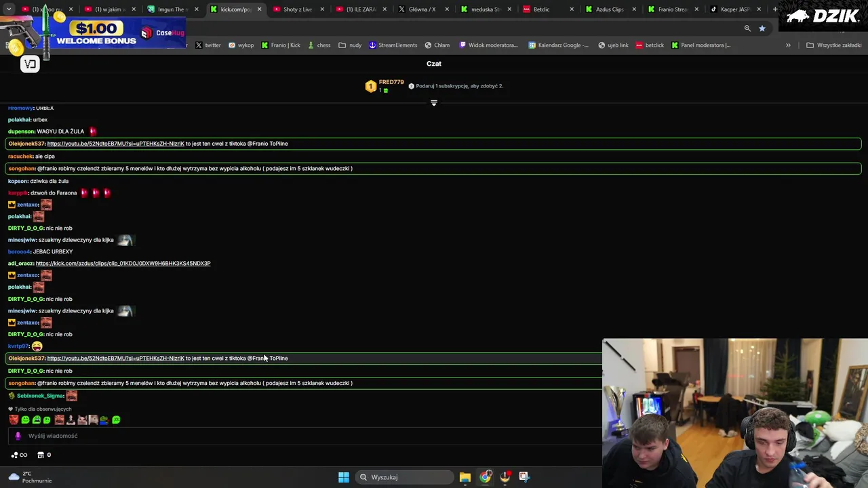Expand the hidden bookmarks overflow chevron

pos(788,45)
